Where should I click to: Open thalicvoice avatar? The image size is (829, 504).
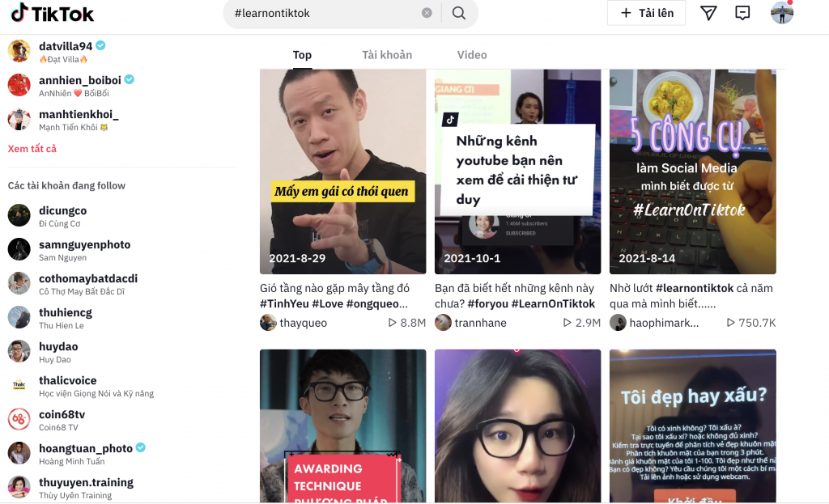[x=19, y=385]
